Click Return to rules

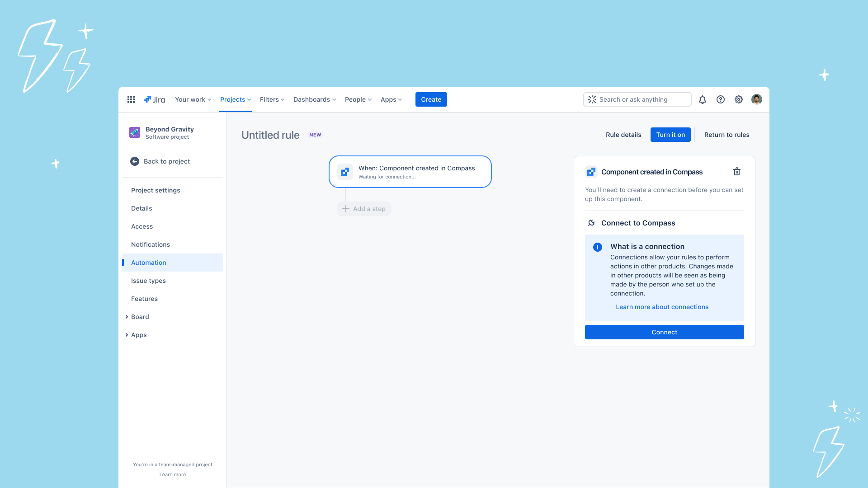(x=727, y=135)
